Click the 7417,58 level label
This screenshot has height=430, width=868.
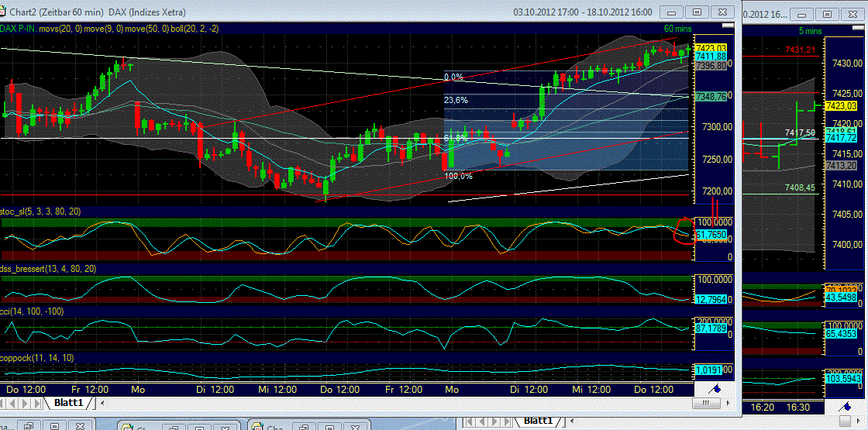800,132
